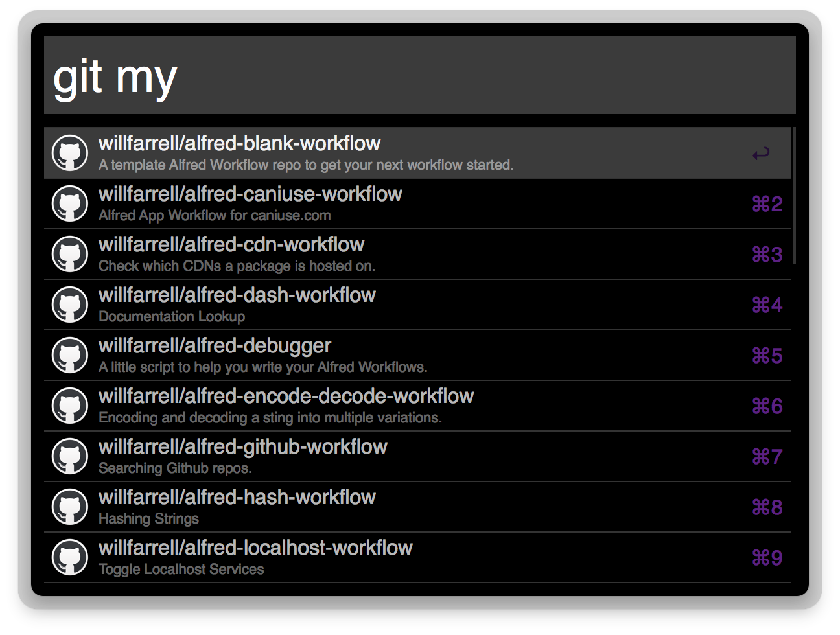
Task: Click the ⌘6 shortcut label
Action: 767,406
